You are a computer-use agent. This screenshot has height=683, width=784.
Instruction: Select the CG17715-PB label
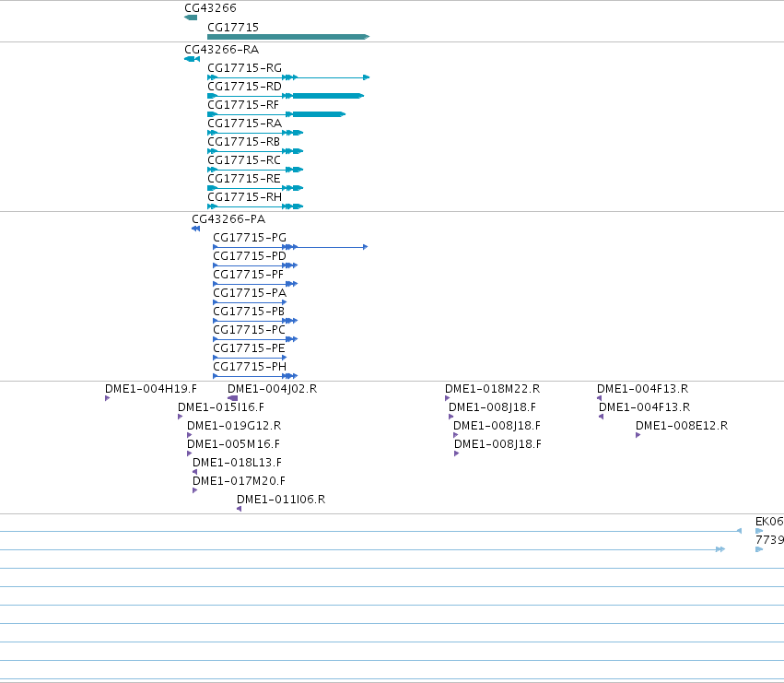tap(249, 312)
